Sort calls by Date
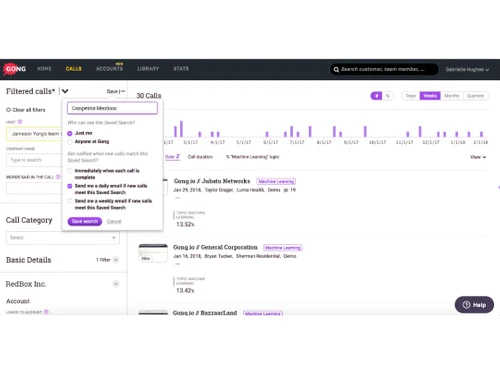This screenshot has height=375, width=500. tap(172, 157)
